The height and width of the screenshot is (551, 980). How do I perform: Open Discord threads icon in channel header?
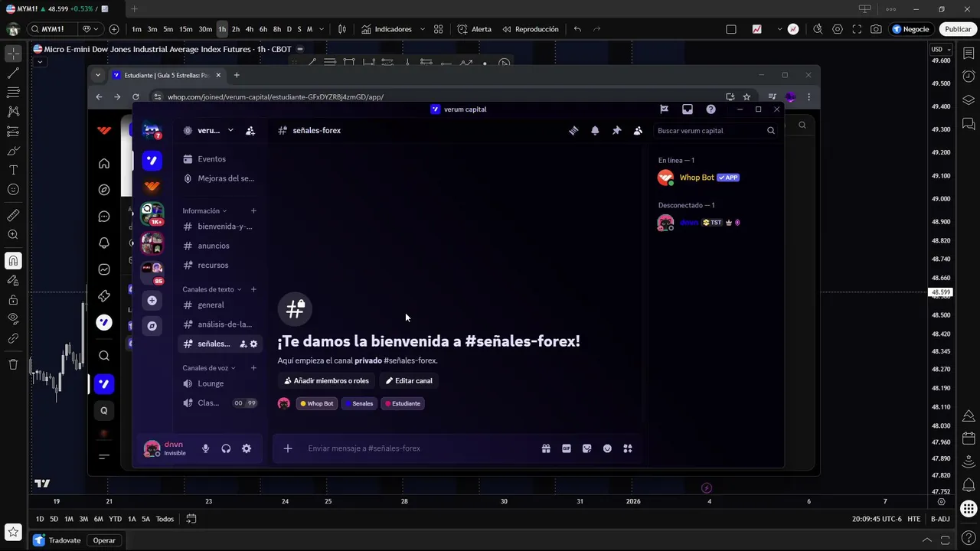coord(573,131)
